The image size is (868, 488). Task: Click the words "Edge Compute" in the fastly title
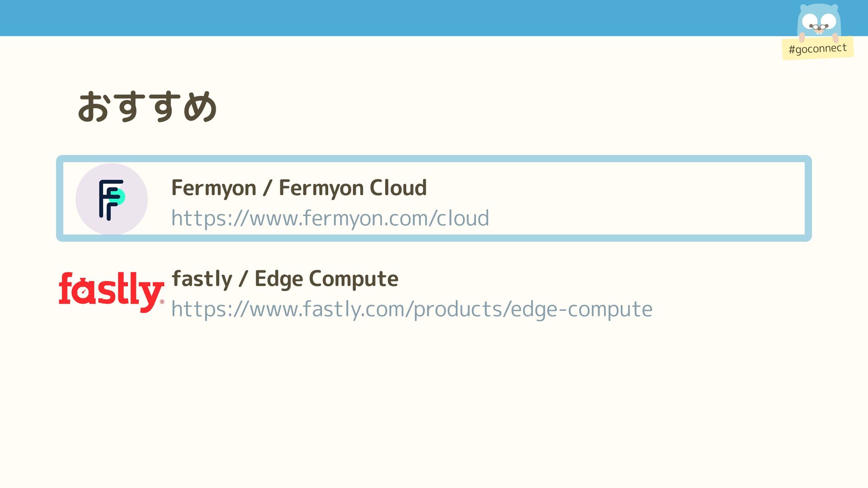pyautogui.click(x=326, y=278)
